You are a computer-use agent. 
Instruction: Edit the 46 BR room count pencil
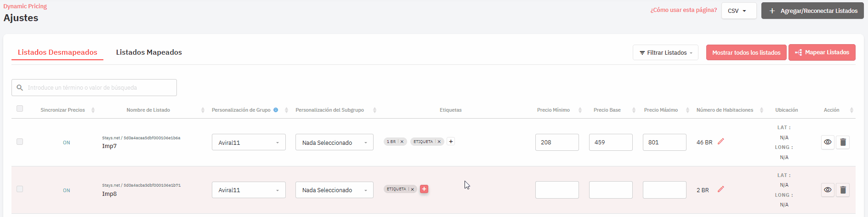[x=721, y=142]
